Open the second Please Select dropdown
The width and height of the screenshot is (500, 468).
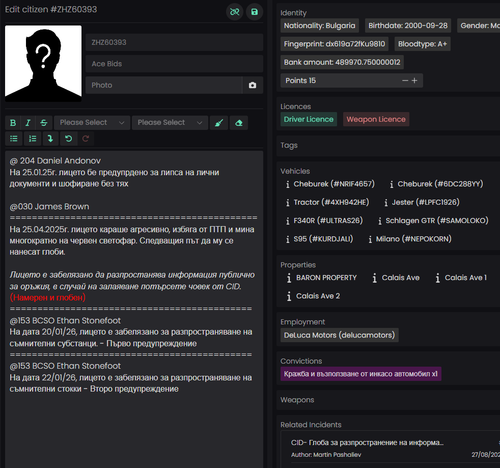[x=170, y=123]
